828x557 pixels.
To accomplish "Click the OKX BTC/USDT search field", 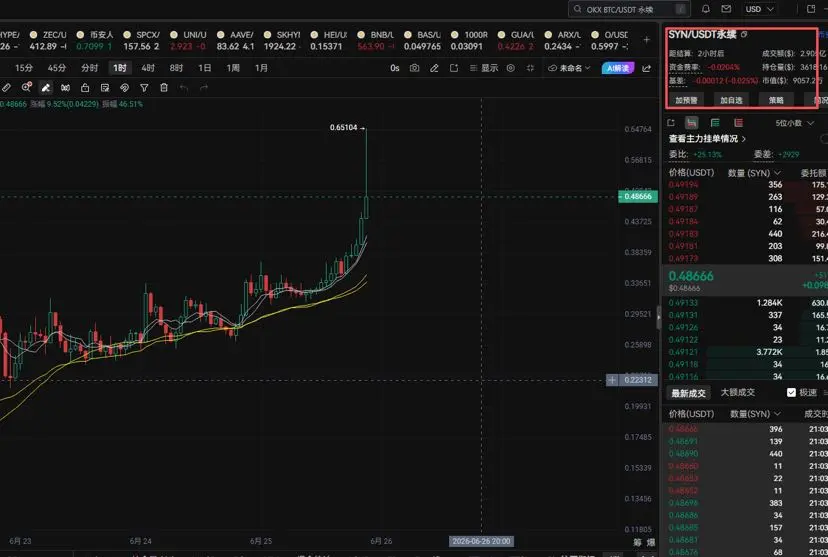I will coord(628,9).
